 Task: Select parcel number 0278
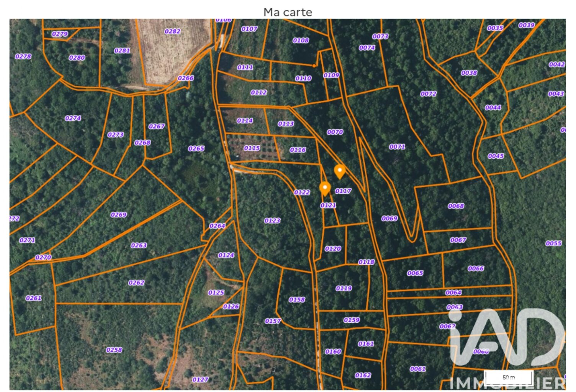tap(23, 57)
